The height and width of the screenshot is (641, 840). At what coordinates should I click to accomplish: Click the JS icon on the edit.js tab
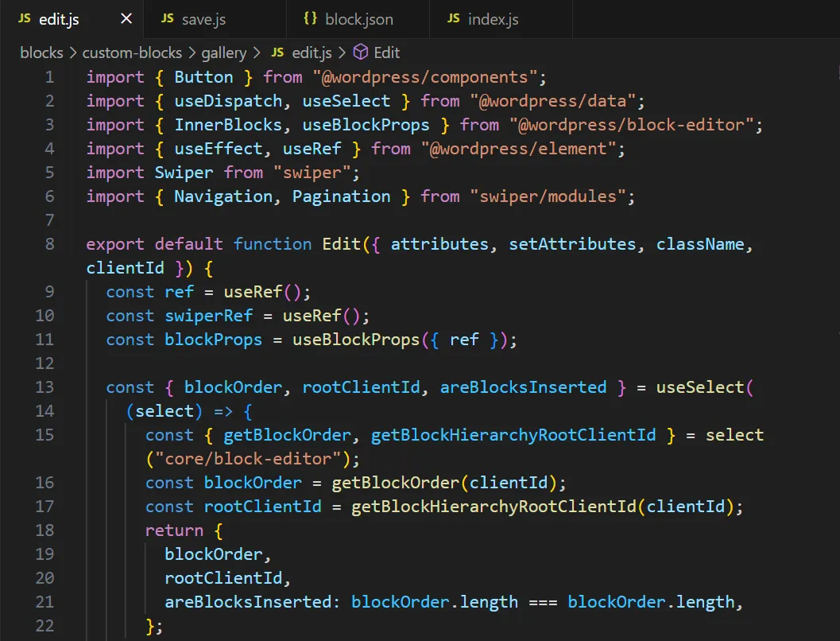[x=23, y=18]
